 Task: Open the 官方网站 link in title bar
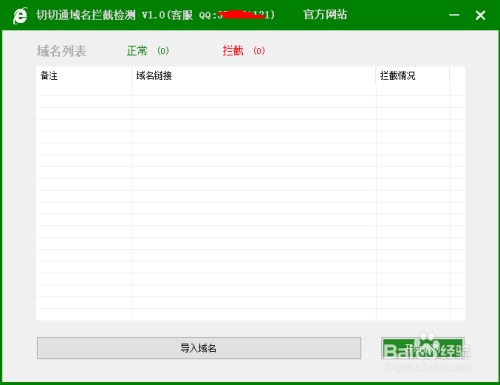pyautogui.click(x=325, y=15)
